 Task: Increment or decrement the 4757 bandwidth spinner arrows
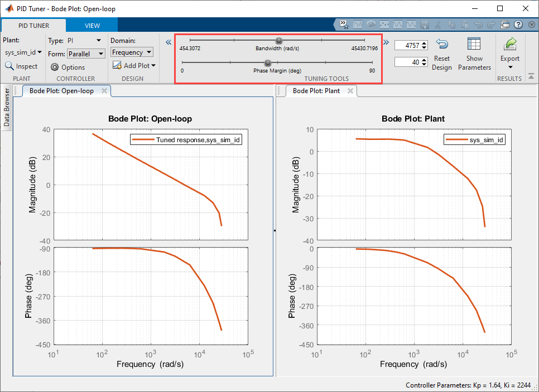pos(424,45)
